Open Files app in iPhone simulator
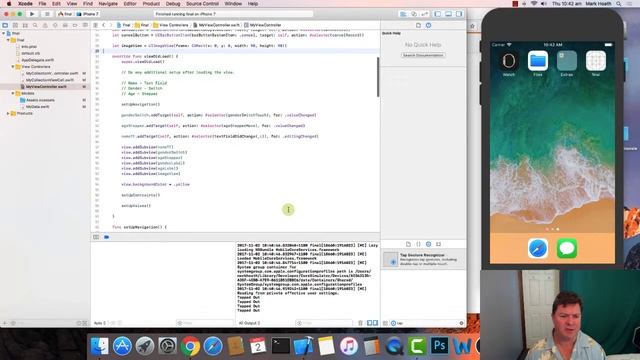The height and width of the screenshot is (360, 640). [538, 61]
